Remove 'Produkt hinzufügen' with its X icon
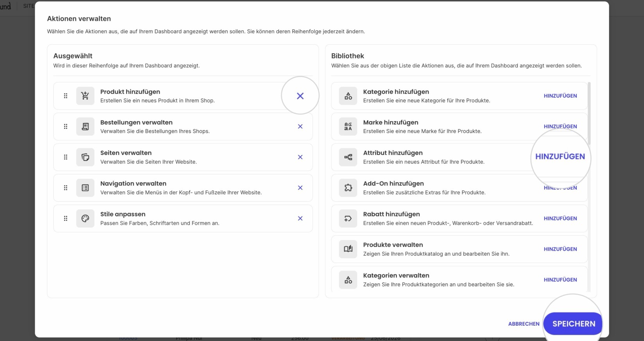This screenshot has height=341, width=644. [300, 96]
